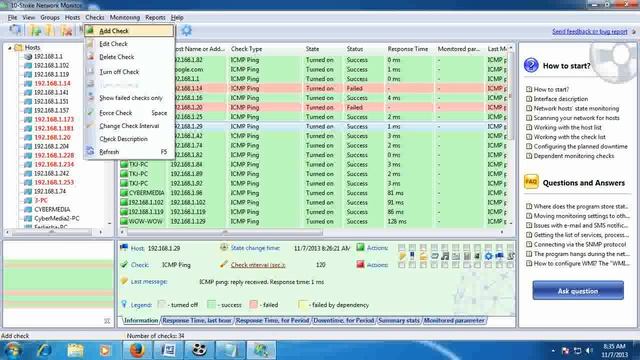
Task: Select CyberMedia2-PC in the hosts tree
Action: pyautogui.click(x=57, y=218)
